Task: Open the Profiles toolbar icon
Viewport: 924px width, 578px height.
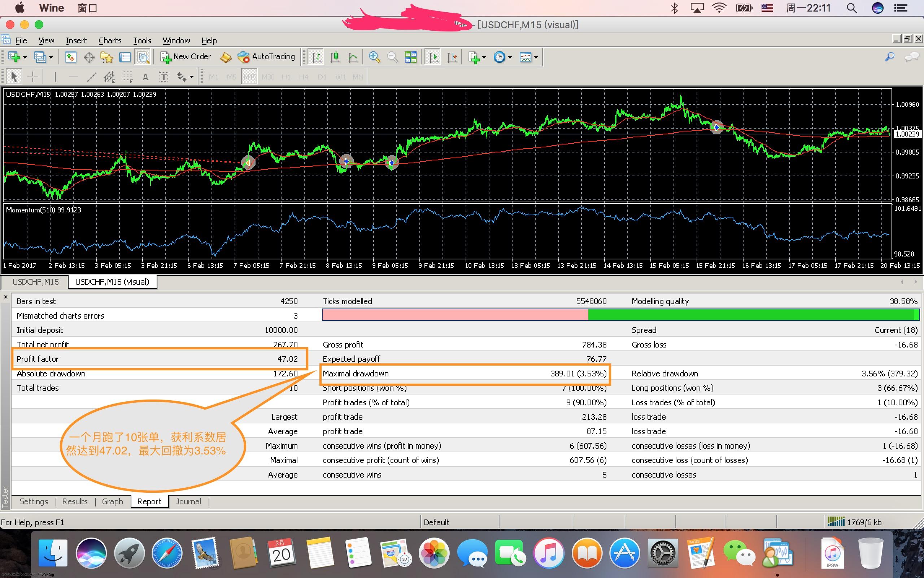Action: tap(40, 57)
